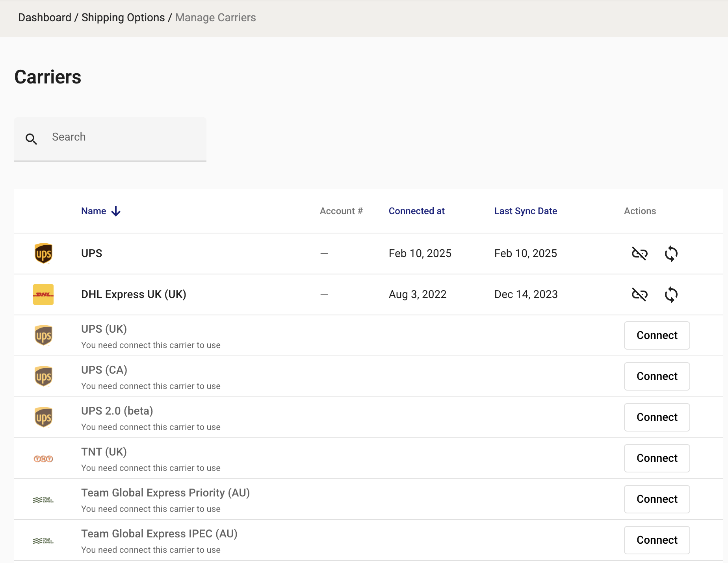Image resolution: width=728 pixels, height=563 pixels.
Task: Unlink the DHL Express UK carrier
Action: [x=640, y=294]
